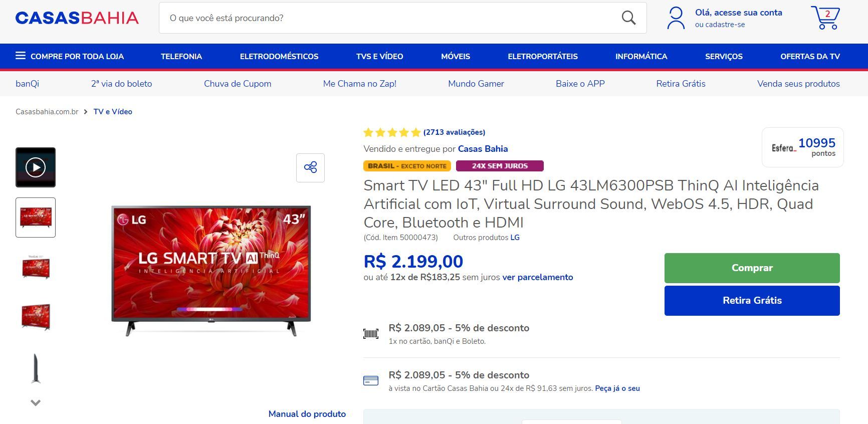The image size is (868, 424).
Task: Open the Informática menu
Action: point(641,56)
